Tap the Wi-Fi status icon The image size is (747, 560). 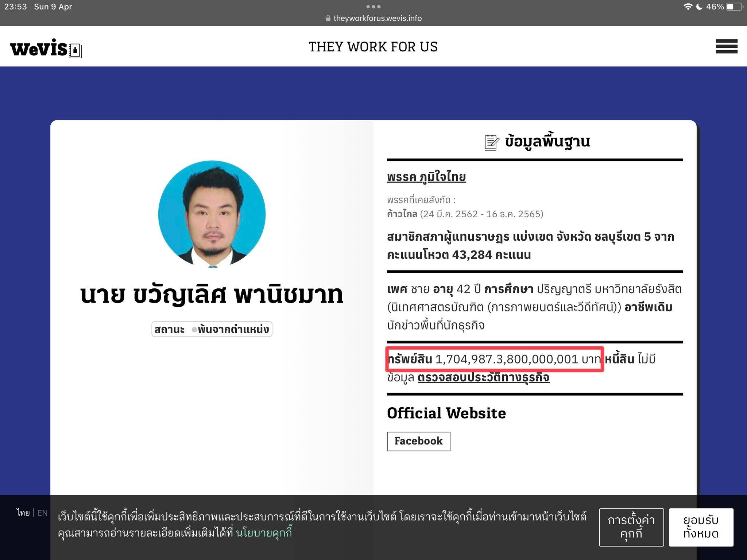(x=688, y=6)
